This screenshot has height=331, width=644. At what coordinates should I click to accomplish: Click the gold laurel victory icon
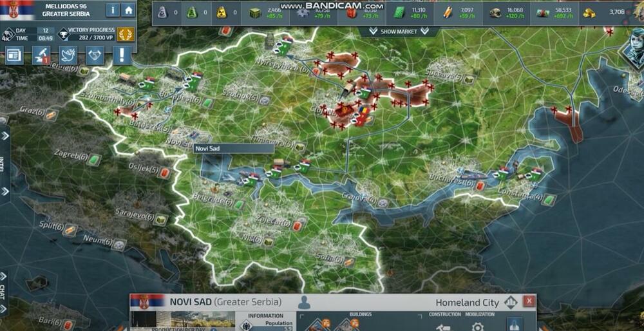coord(126,34)
